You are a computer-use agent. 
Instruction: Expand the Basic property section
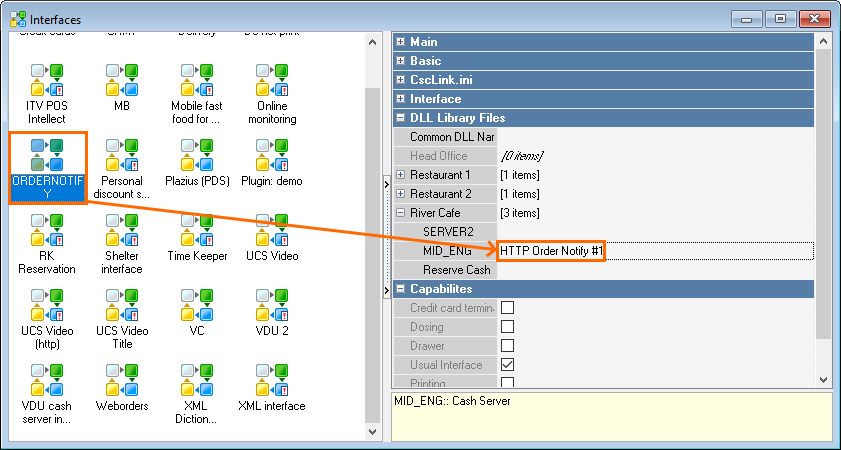coord(400,61)
